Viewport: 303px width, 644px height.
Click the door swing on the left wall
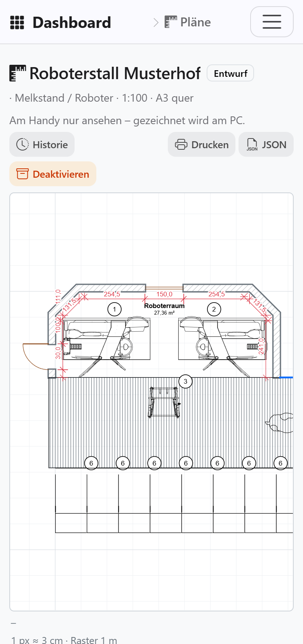[x=36, y=357]
